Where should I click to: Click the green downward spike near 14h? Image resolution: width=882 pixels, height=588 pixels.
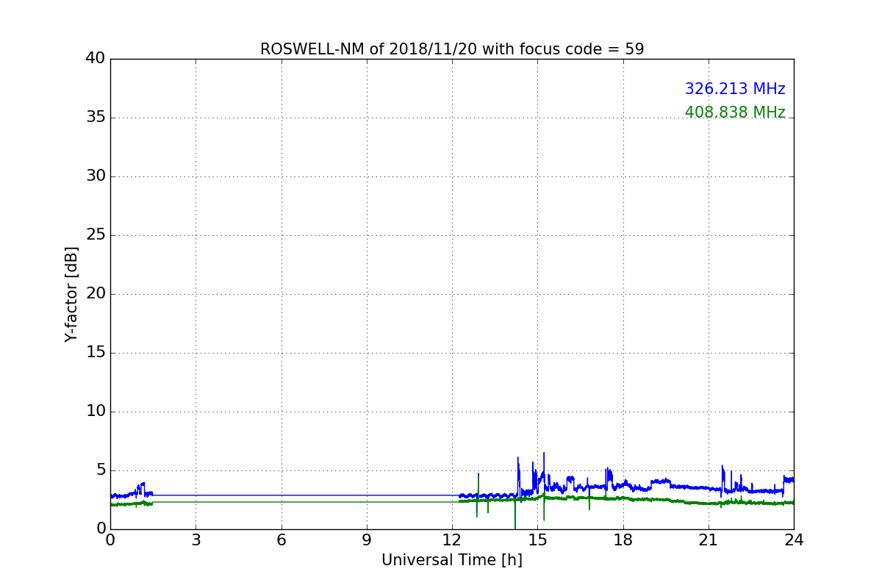click(514, 514)
